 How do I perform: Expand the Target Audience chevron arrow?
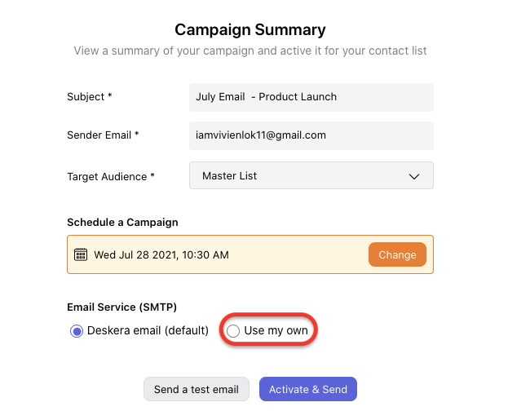click(414, 176)
